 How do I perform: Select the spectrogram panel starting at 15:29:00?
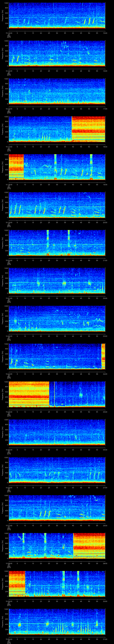coord(57,584)
